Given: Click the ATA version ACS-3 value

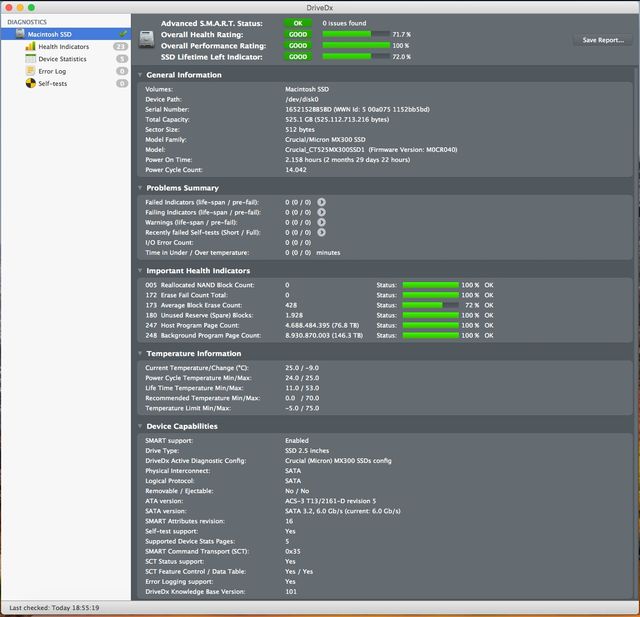Looking at the screenshot, I should pos(331,501).
